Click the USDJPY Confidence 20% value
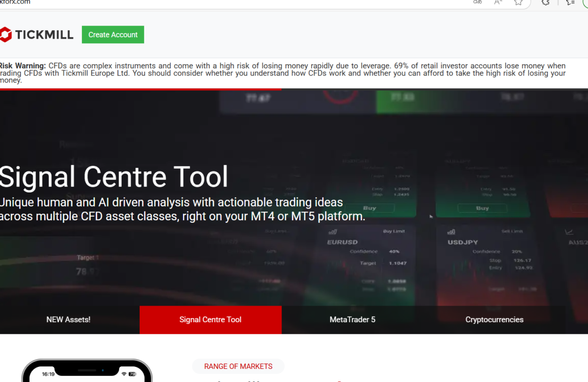Image resolution: width=588 pixels, height=382 pixels. coord(517,251)
